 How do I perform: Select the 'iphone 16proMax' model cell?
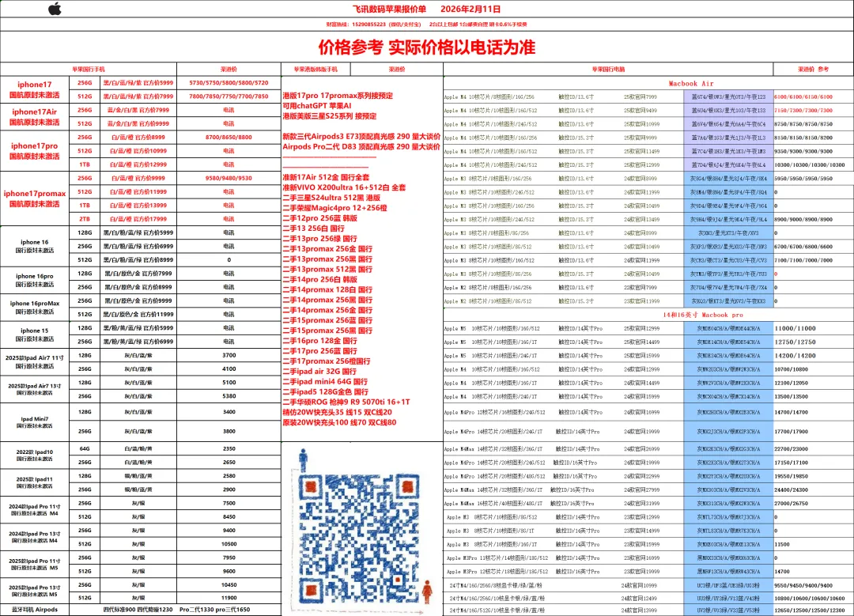(x=34, y=307)
